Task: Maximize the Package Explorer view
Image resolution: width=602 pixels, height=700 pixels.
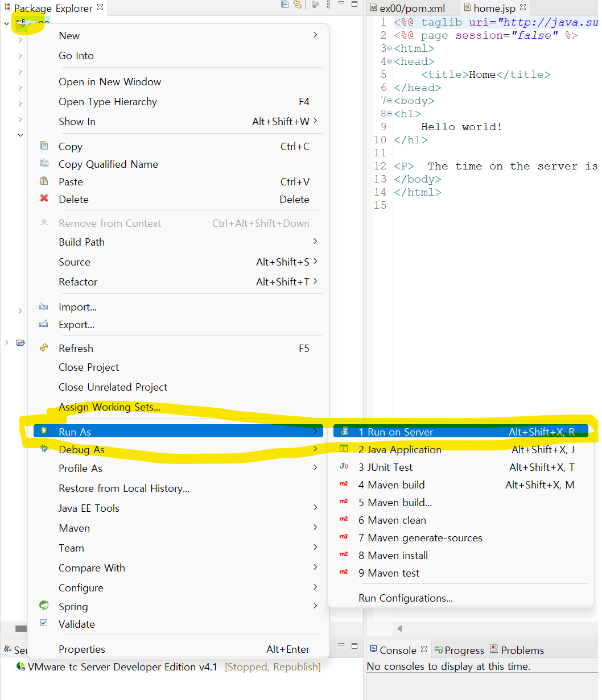Action: coord(354,5)
